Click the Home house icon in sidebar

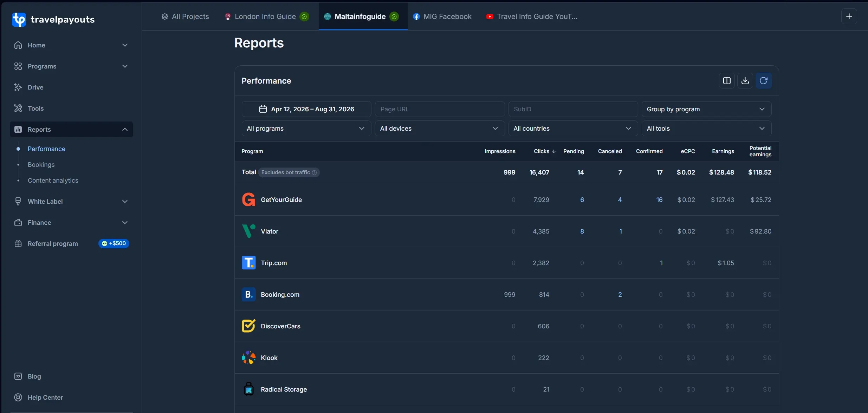coord(18,45)
